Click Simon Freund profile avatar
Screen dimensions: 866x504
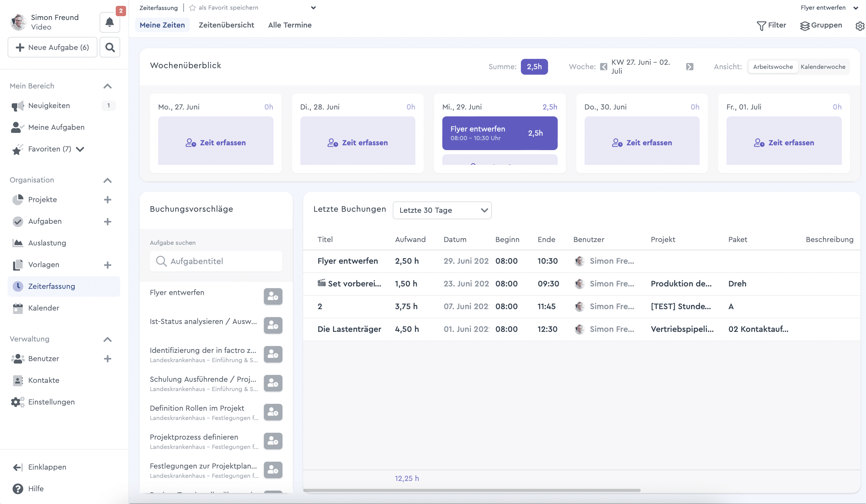[x=19, y=22]
